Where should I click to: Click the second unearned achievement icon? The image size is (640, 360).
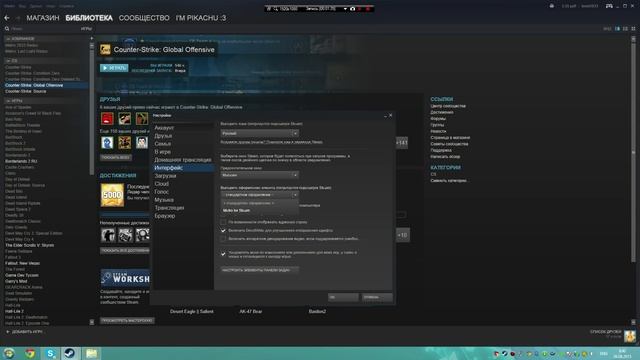coord(125,235)
